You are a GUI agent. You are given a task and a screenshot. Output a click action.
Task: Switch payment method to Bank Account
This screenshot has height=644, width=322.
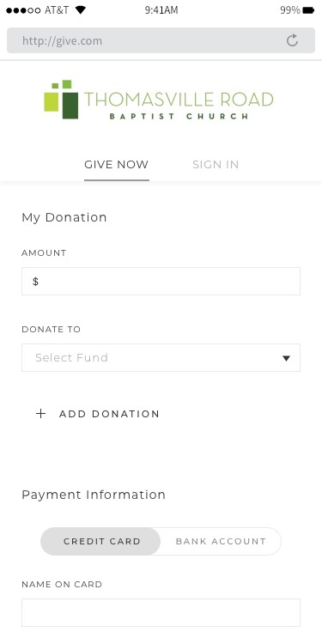point(221,541)
